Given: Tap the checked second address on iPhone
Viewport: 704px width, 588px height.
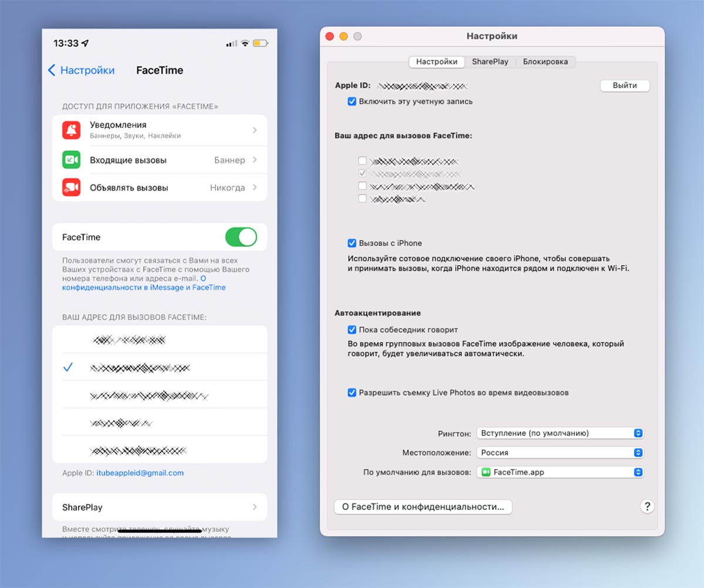Looking at the screenshot, I should point(160,367).
